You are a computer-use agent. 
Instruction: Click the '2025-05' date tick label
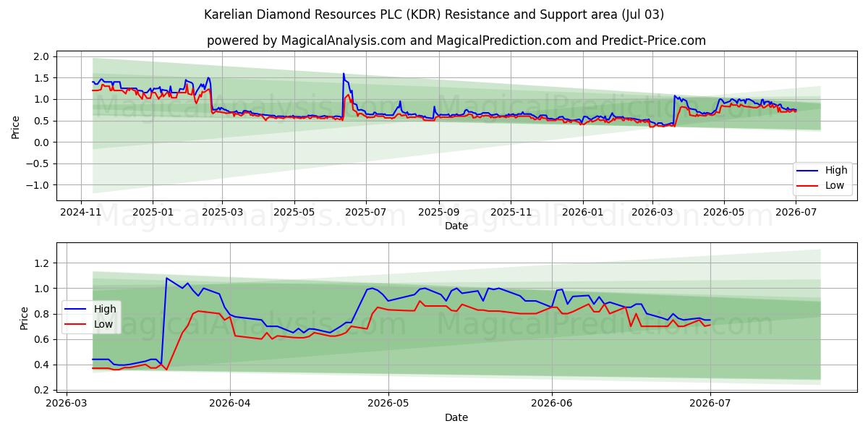(294, 212)
